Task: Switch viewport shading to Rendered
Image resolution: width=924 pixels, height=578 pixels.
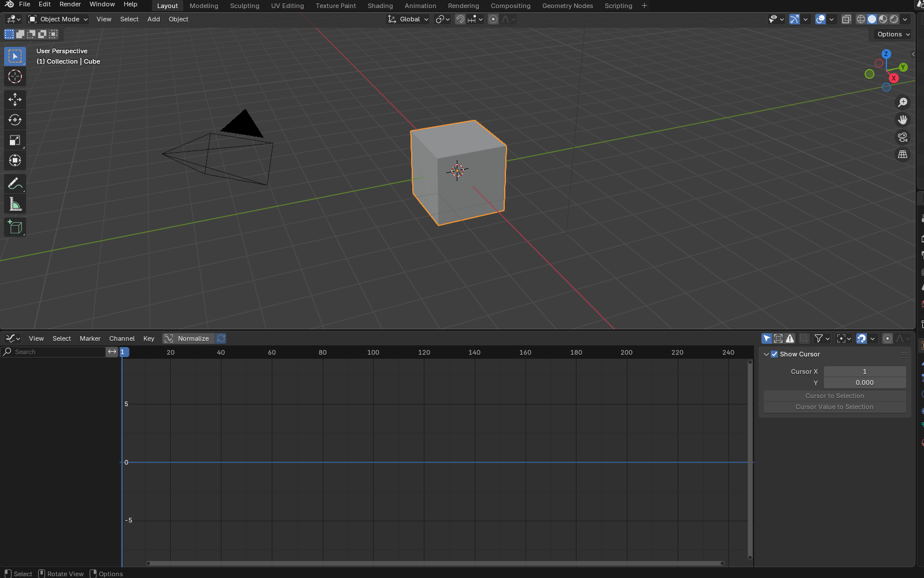Action: [894, 19]
